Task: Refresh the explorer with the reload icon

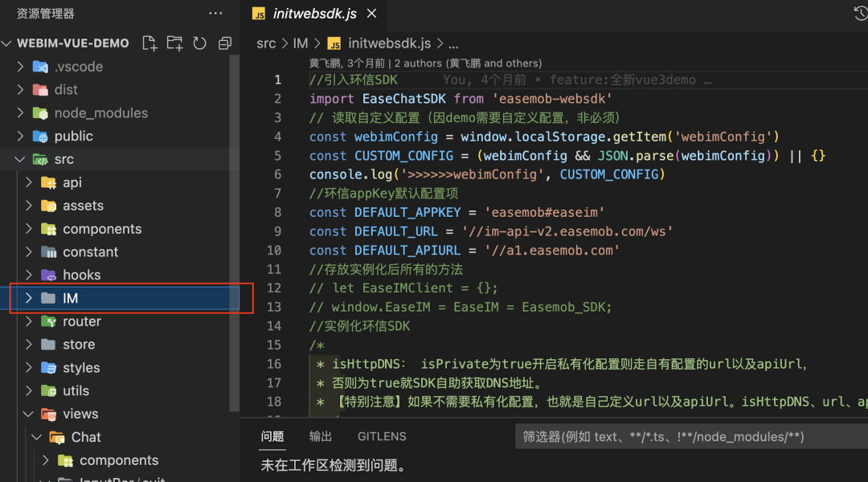Action: point(200,43)
